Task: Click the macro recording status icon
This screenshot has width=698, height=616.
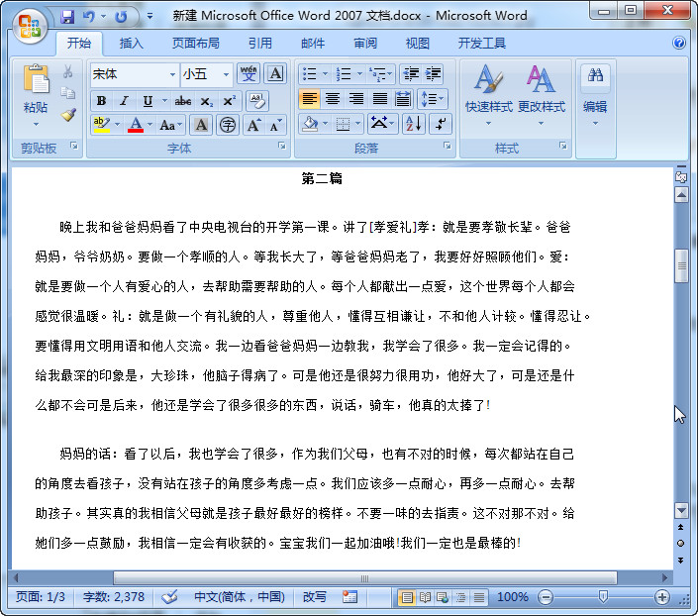Action: point(349,596)
